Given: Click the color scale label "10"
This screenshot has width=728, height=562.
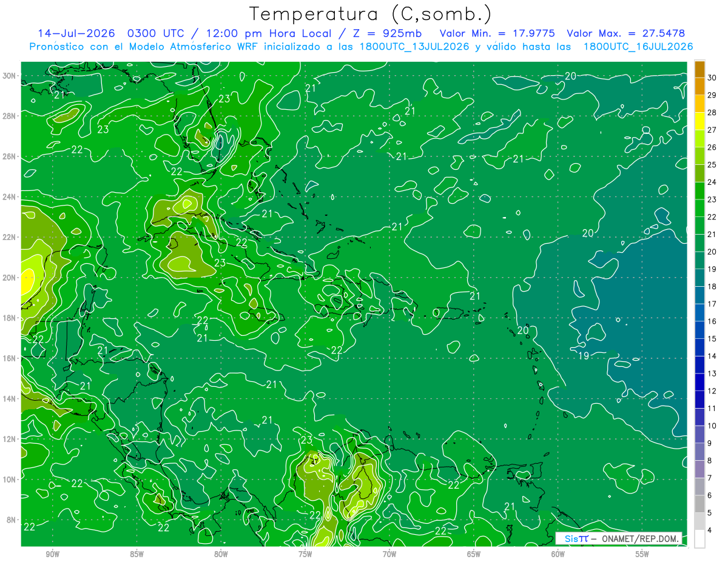Looking at the screenshot, I should [x=712, y=426].
